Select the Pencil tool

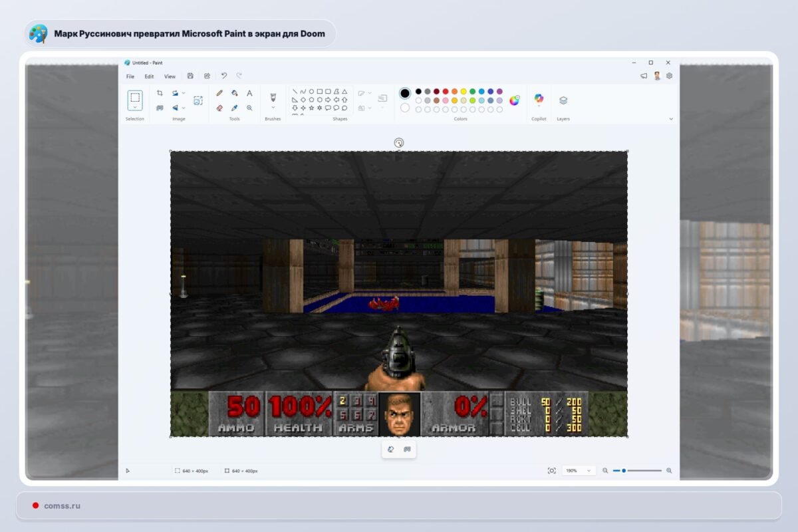click(x=219, y=93)
